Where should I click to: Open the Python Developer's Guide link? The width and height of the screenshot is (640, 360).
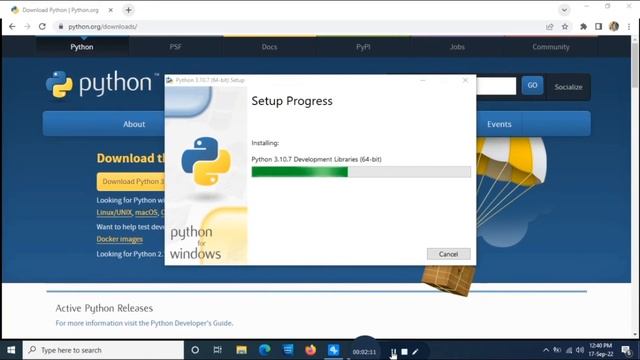(x=191, y=323)
